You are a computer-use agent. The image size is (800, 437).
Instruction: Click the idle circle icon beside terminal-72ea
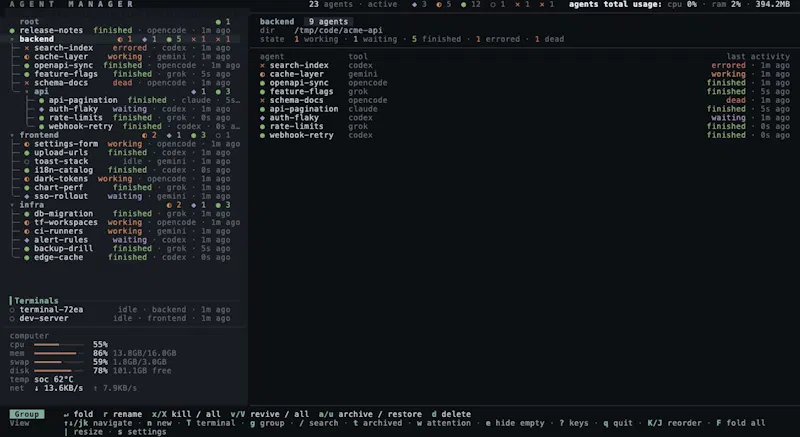tap(12, 310)
